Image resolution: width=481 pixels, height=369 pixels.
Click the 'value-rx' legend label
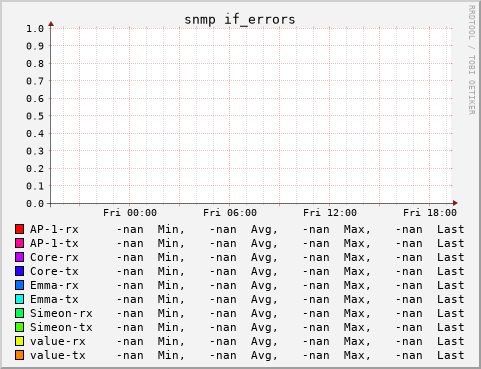pos(58,341)
